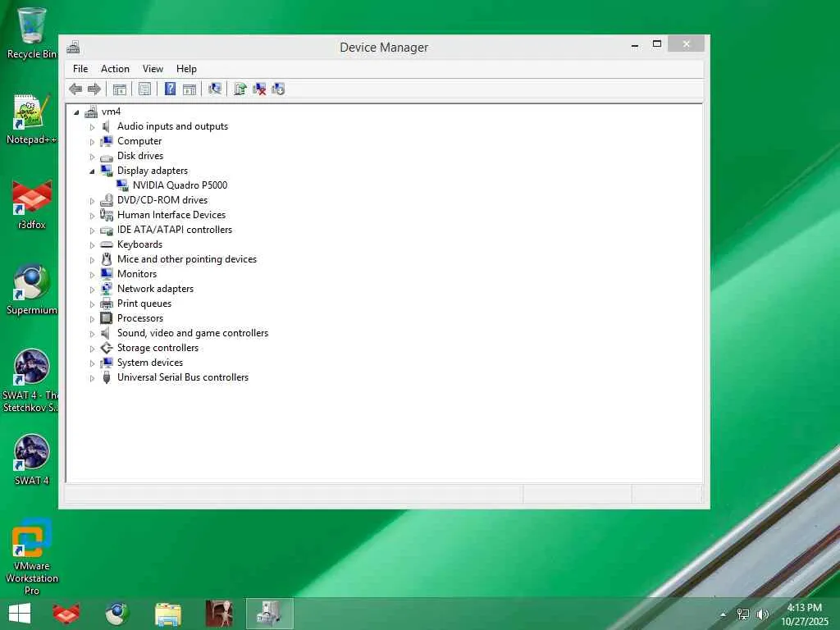Open the File menu
Screen dimensions: 840x630
80,69
